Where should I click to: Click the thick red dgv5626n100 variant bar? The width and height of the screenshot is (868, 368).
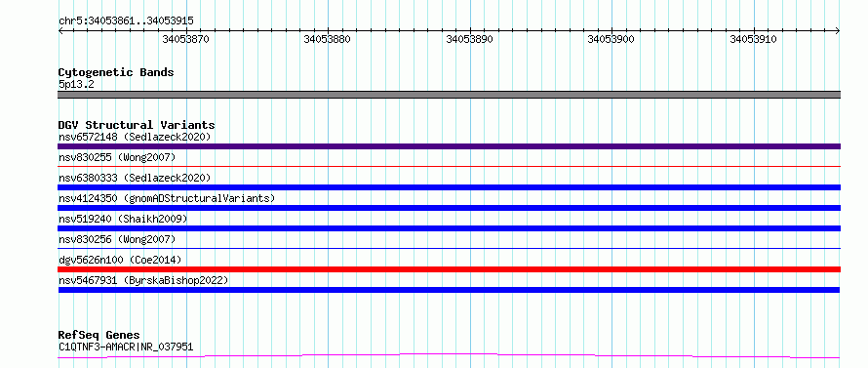click(x=449, y=269)
